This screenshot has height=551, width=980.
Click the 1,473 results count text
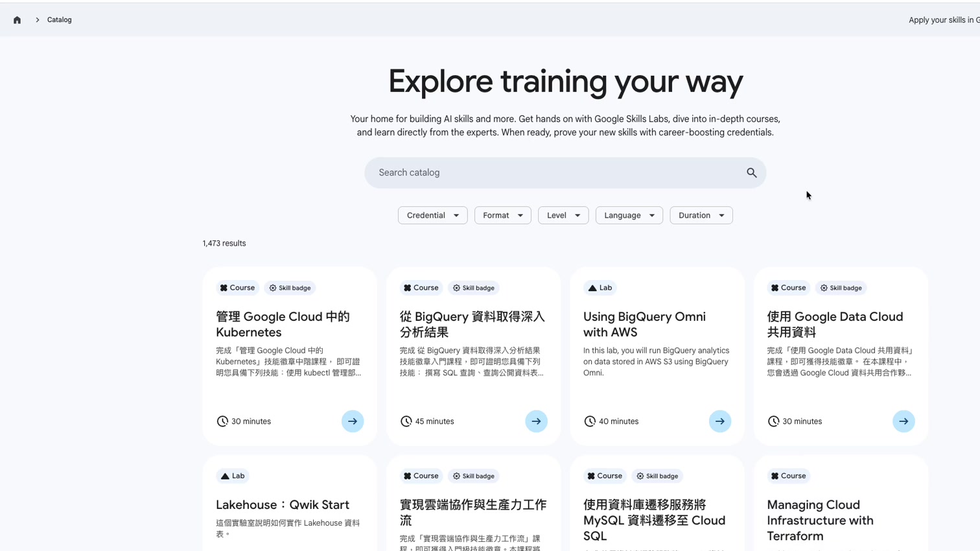[x=224, y=244]
